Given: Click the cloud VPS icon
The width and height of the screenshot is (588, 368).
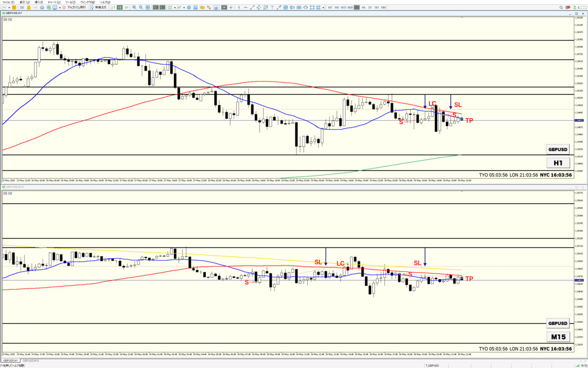Looking at the screenshot, I should 42,7.
